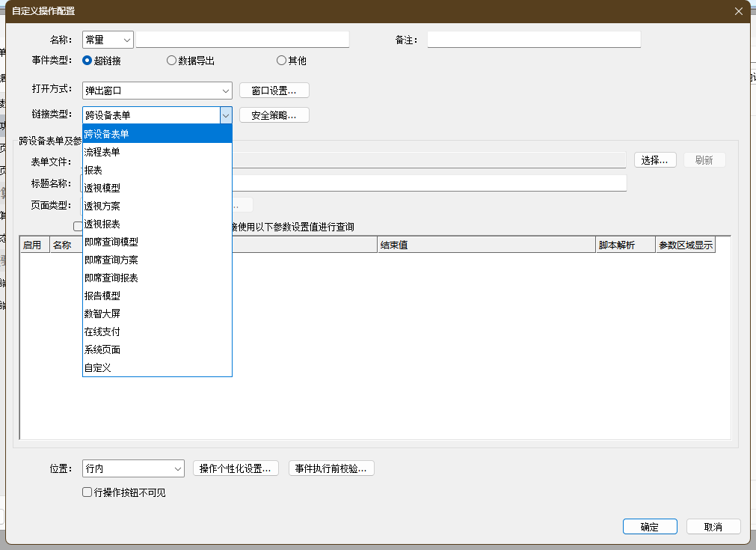Viewport: 756px width, 550px height.
Task: Select the 超链接 radio button
Action: coord(87,61)
